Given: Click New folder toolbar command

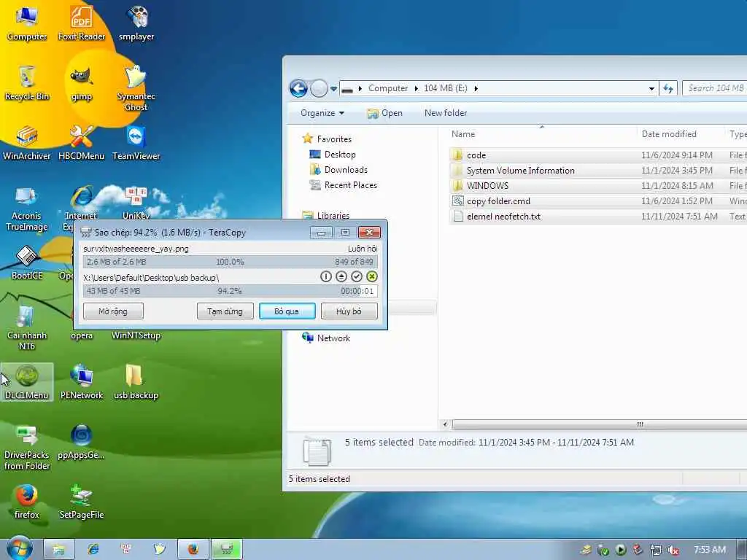Looking at the screenshot, I should (446, 113).
